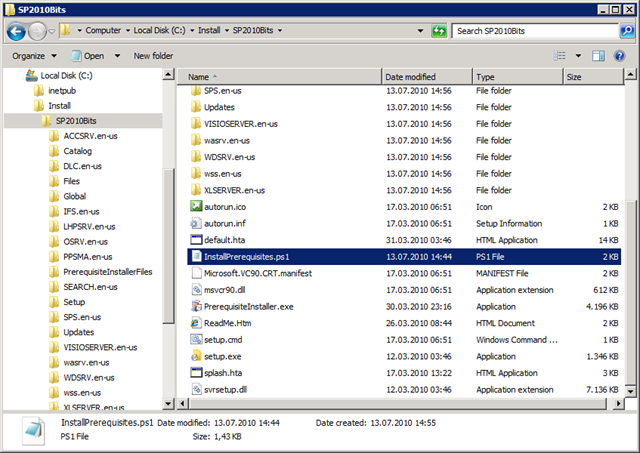This screenshot has width=640, height=453.
Task: Click the splash.hta file icon
Action: point(196,373)
